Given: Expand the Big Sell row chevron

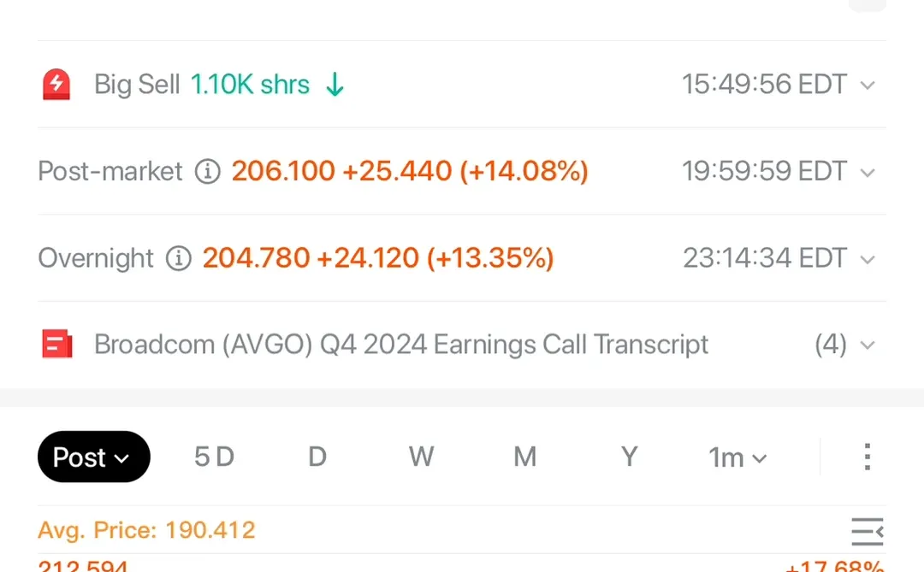Looking at the screenshot, I should pyautogui.click(x=868, y=86).
